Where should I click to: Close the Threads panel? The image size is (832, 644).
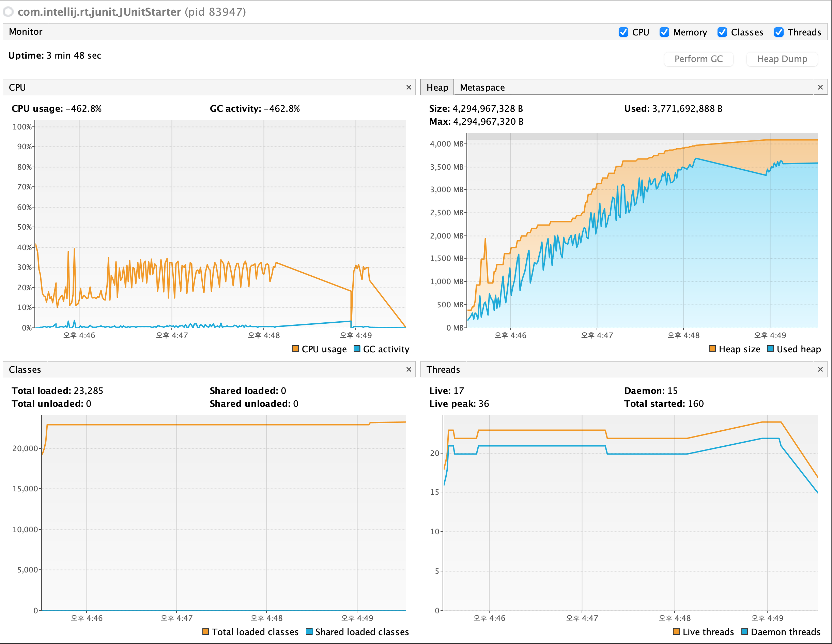tap(820, 369)
